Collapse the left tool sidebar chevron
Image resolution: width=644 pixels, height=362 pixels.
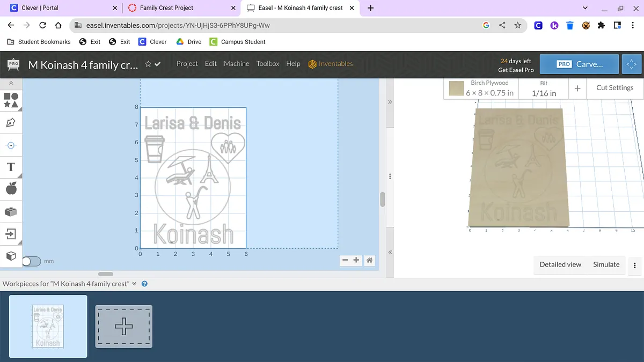coord(11,84)
